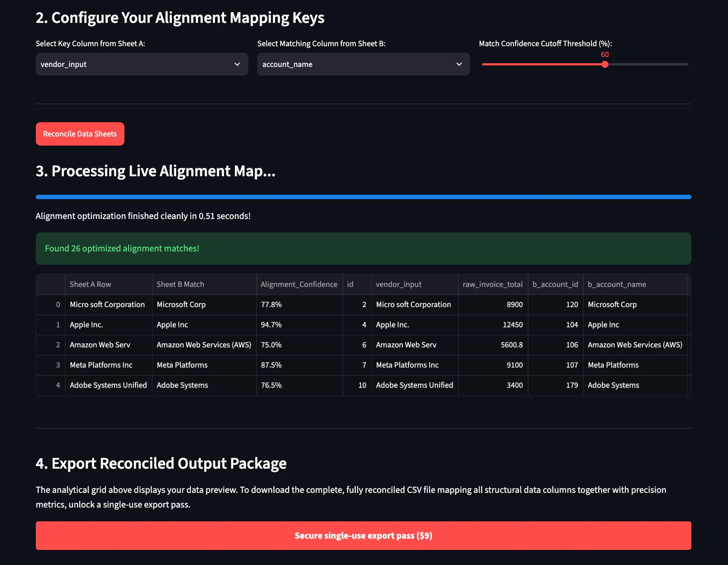
Task: Click 'Adobe Systems' in Sheet B Match column
Action: tap(204, 385)
